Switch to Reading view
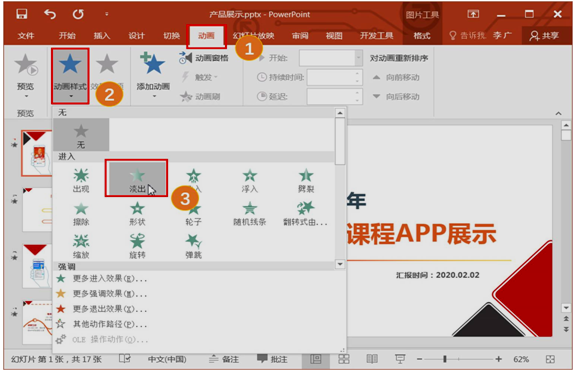 pos(372,359)
